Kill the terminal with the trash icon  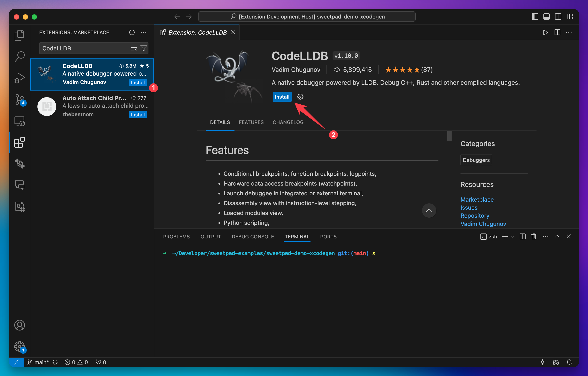click(x=534, y=236)
